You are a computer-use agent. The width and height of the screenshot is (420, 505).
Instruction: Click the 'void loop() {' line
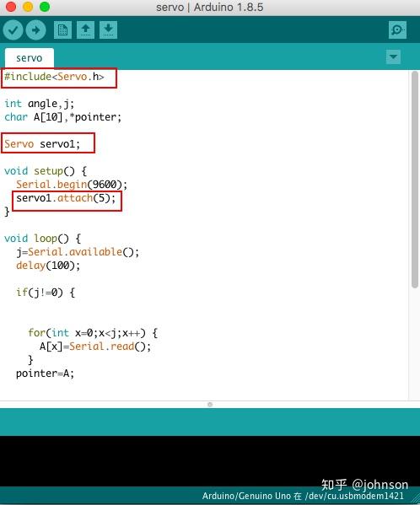coord(42,239)
